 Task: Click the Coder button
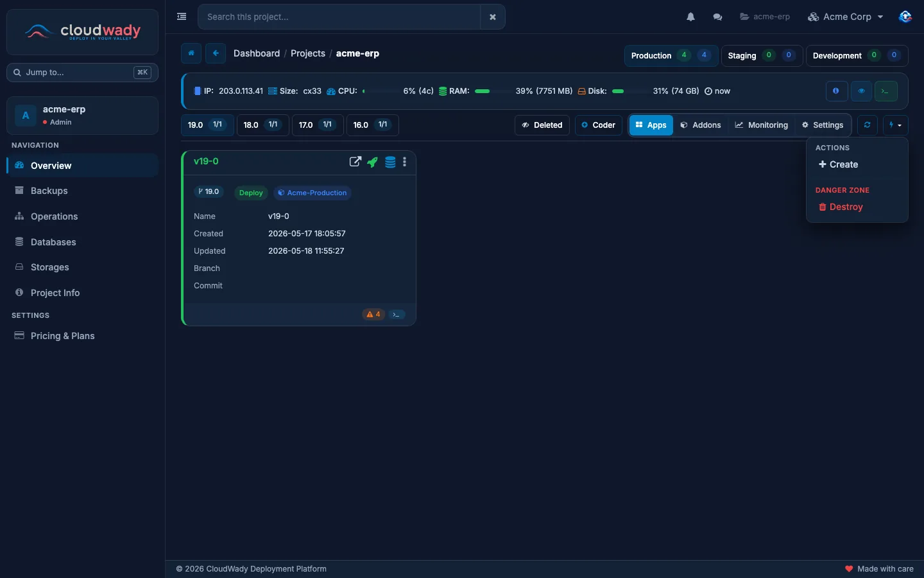click(599, 125)
